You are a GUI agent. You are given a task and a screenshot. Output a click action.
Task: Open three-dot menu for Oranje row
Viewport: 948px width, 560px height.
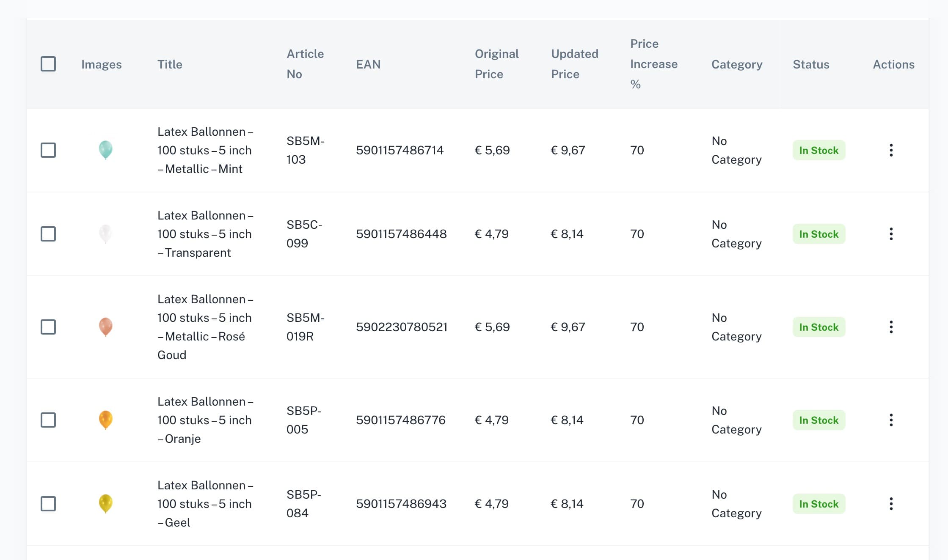pos(891,420)
